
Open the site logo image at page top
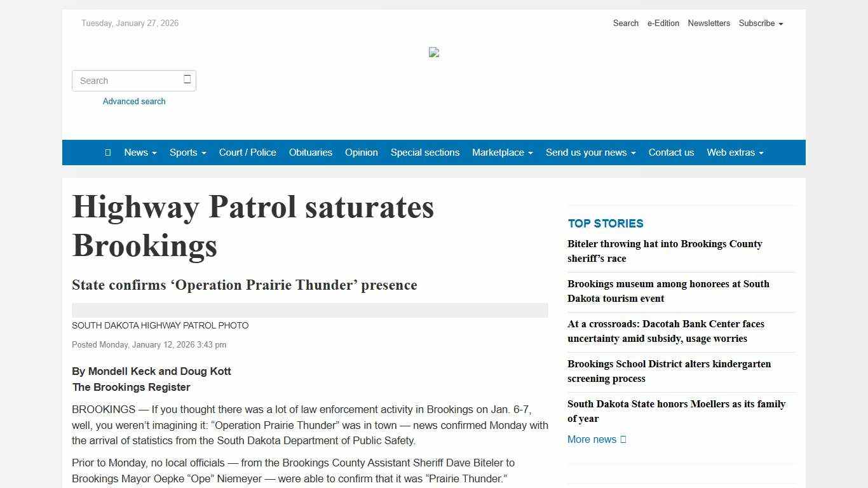[434, 52]
